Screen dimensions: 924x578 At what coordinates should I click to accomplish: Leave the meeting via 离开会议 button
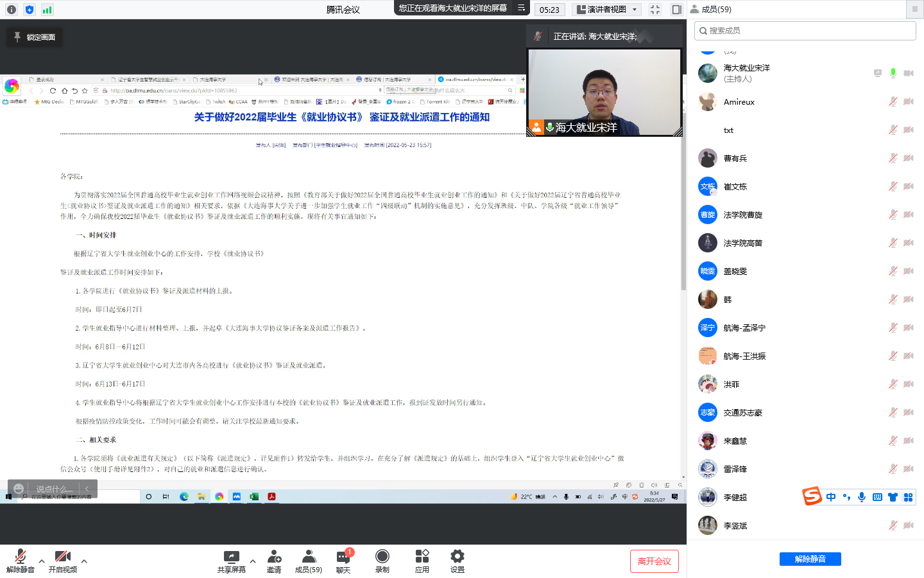click(654, 561)
